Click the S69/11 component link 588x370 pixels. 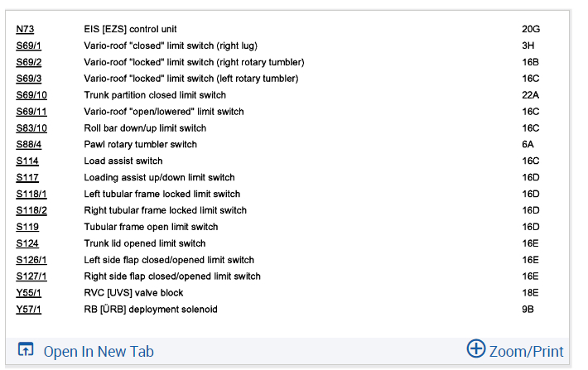click(x=31, y=112)
